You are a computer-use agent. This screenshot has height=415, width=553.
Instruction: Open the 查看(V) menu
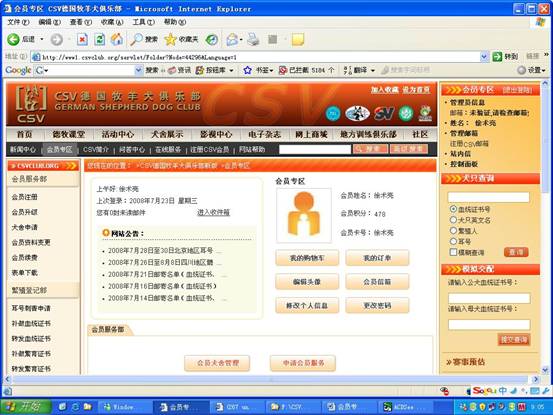[81, 22]
